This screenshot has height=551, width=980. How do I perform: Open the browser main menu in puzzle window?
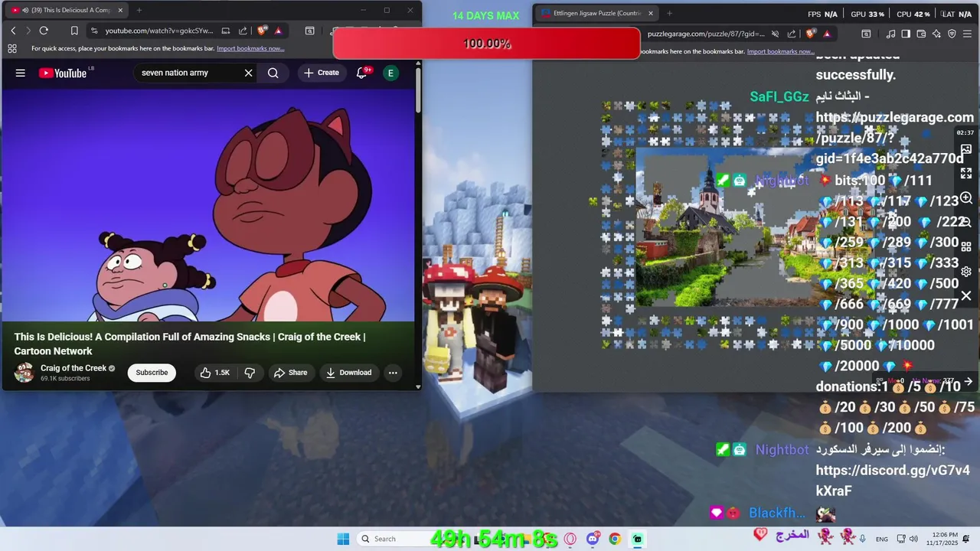point(967,34)
